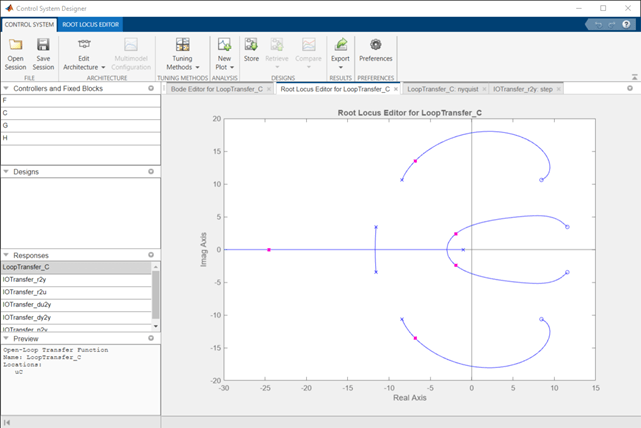This screenshot has height=428, width=641.
Task: Click the Export icon
Action: point(341,45)
